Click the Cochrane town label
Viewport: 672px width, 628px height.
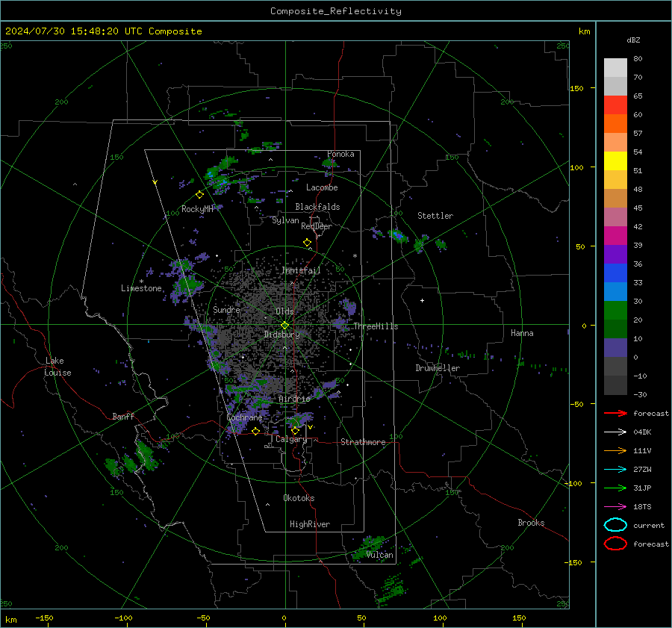point(244,417)
